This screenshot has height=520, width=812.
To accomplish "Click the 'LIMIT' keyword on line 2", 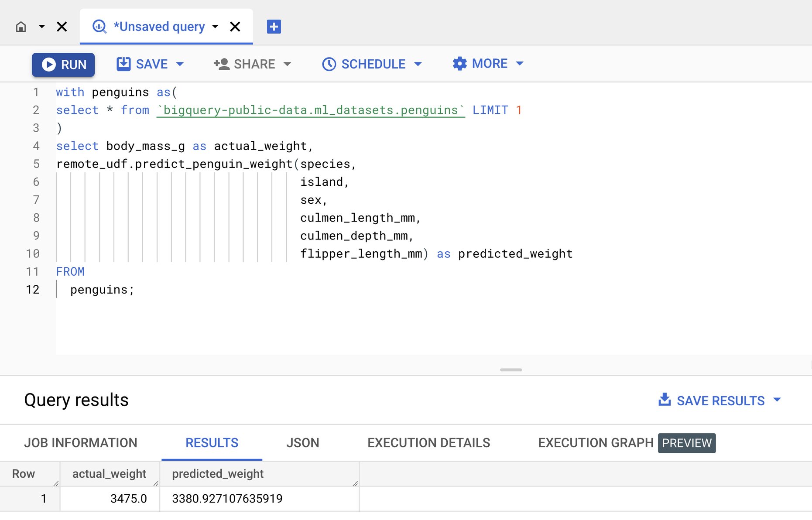I will coord(490,110).
